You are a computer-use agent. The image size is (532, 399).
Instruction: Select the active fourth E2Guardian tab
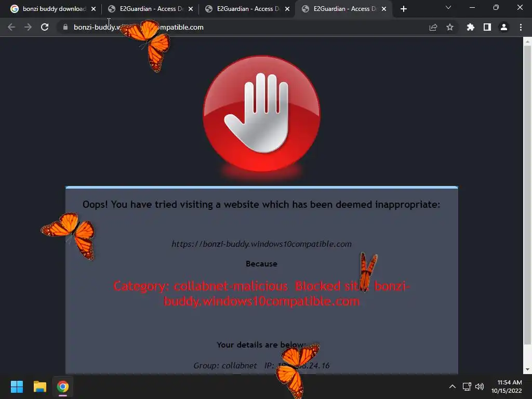(344, 9)
